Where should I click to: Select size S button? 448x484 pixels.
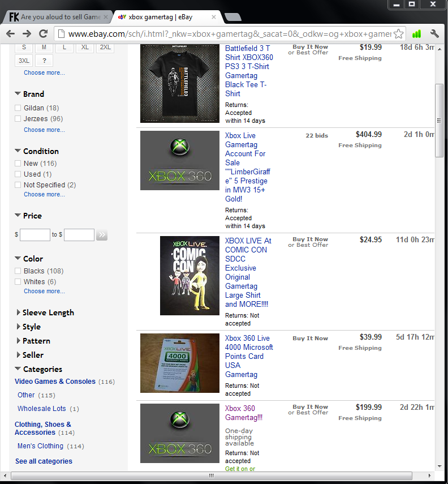click(x=24, y=48)
